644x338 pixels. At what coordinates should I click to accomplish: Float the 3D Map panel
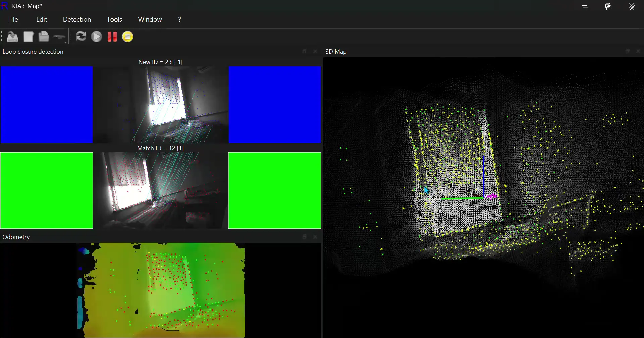tap(627, 51)
